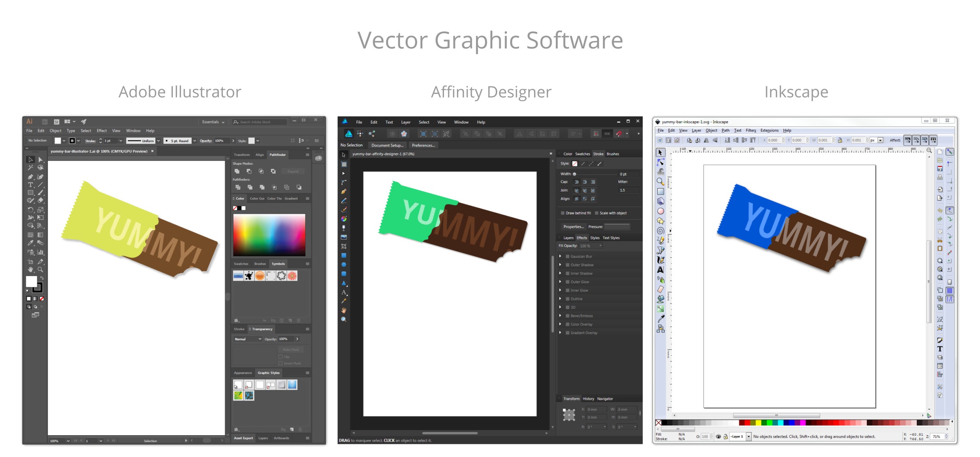Switch to the Swatches tab in Affinity

click(582, 154)
